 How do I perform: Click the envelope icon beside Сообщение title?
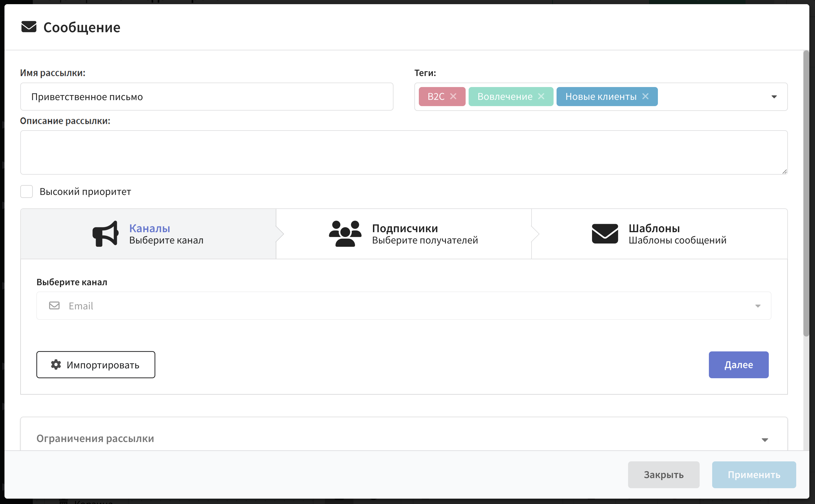coord(29,27)
